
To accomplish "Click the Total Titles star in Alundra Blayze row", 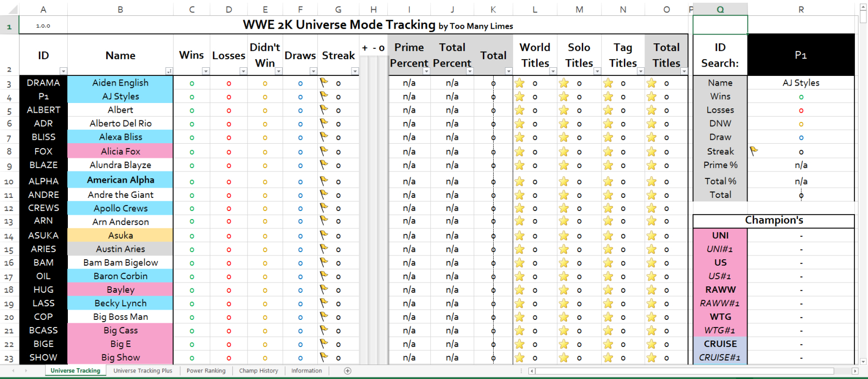I will (652, 165).
